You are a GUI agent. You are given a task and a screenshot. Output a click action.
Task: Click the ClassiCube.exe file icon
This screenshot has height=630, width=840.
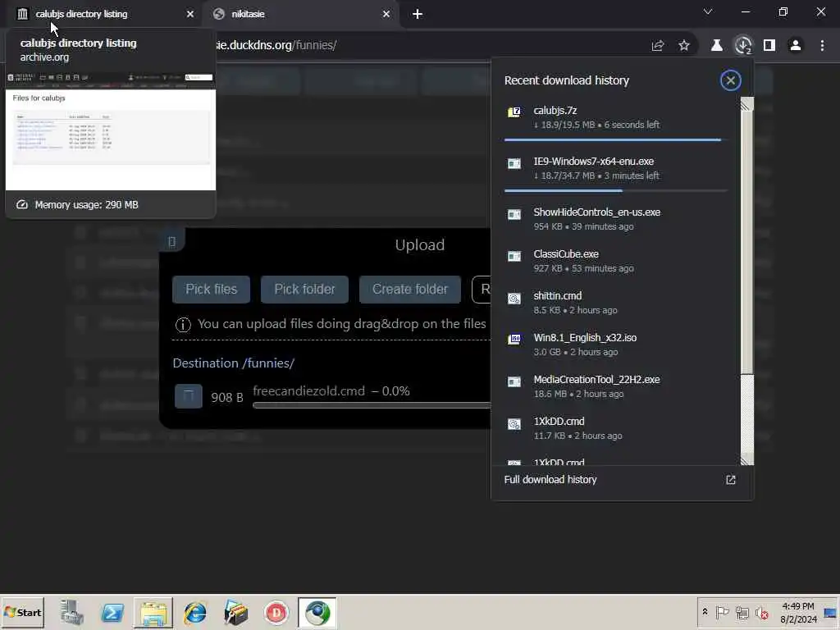[x=514, y=256]
